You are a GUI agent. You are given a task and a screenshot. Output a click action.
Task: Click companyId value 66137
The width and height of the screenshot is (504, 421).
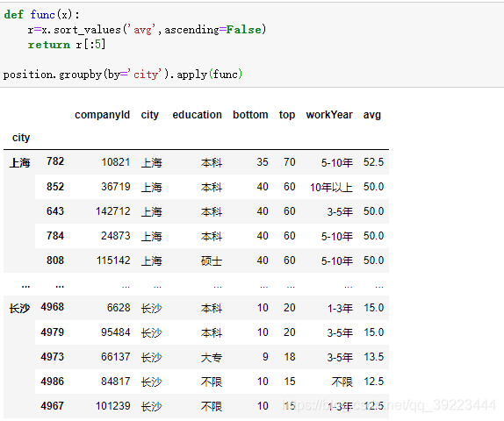tap(116, 357)
